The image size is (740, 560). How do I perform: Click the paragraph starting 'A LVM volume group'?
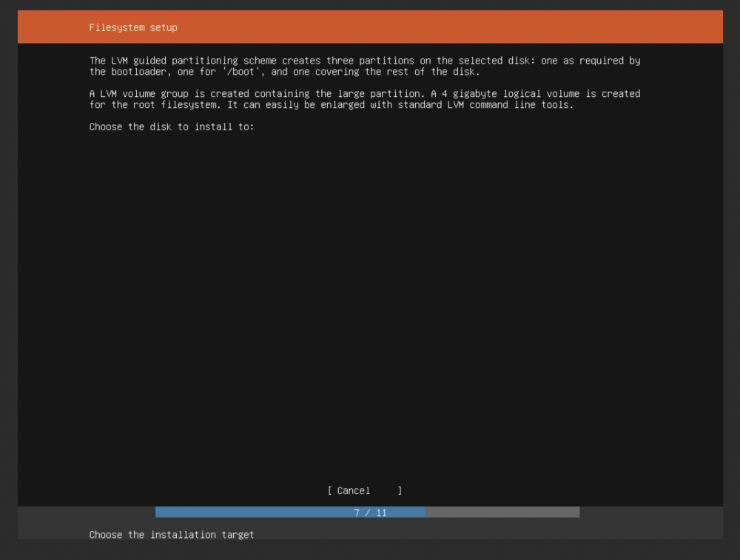click(x=365, y=99)
